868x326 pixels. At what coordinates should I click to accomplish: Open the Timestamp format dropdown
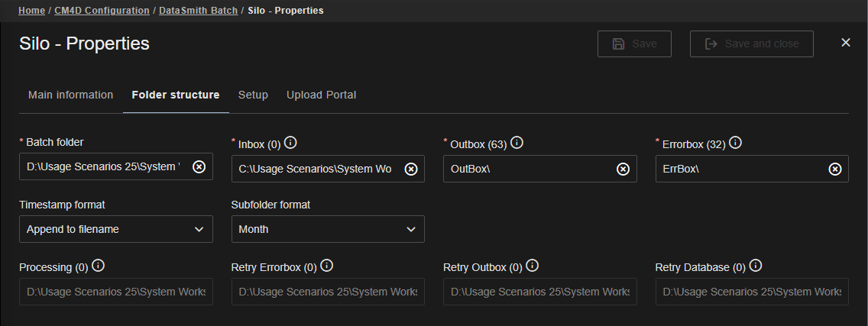pos(116,229)
